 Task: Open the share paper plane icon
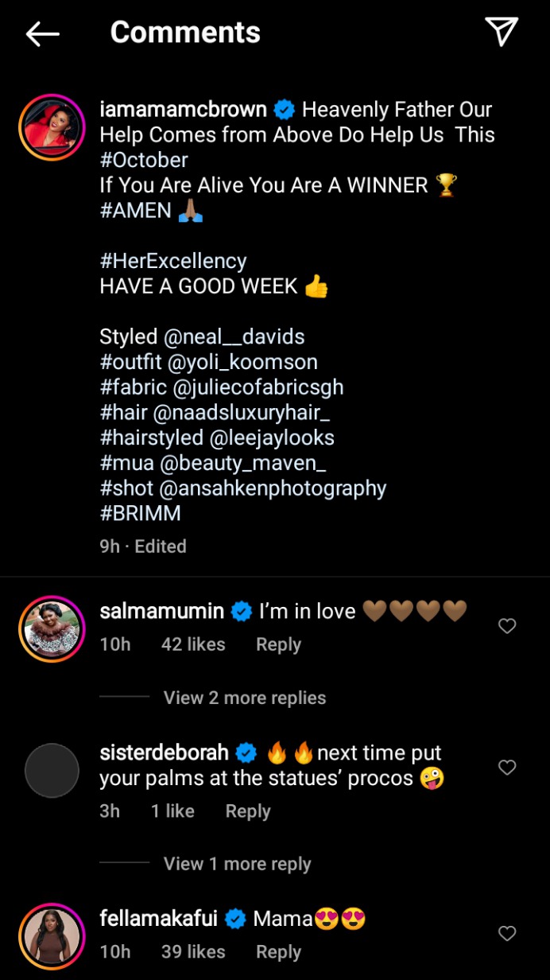click(502, 32)
